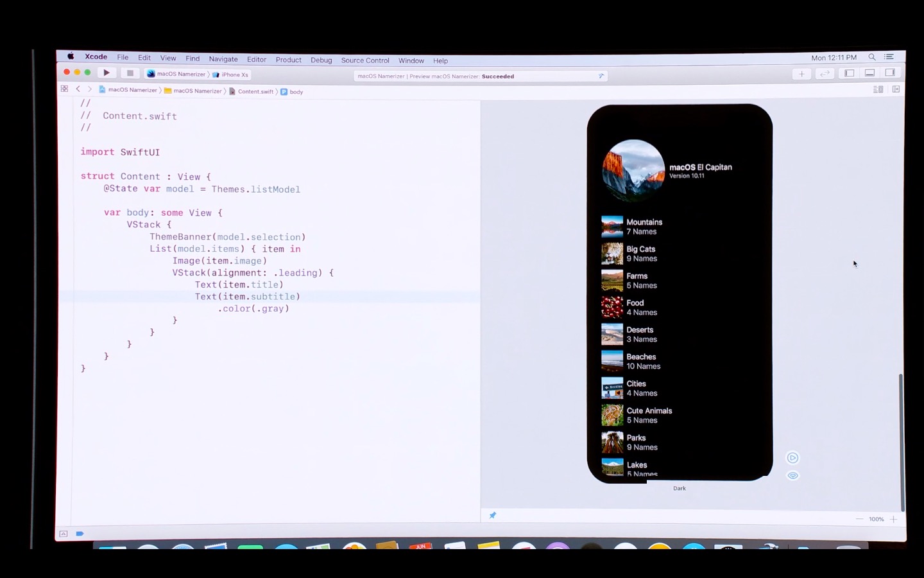Open the Edit menu
924x578 pixels.
[144, 58]
